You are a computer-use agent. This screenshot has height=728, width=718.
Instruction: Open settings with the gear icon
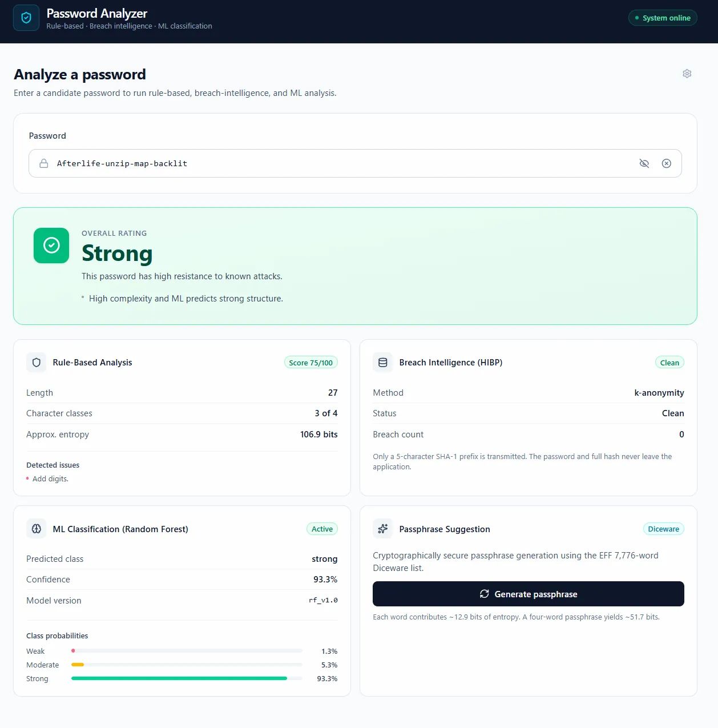click(x=687, y=74)
